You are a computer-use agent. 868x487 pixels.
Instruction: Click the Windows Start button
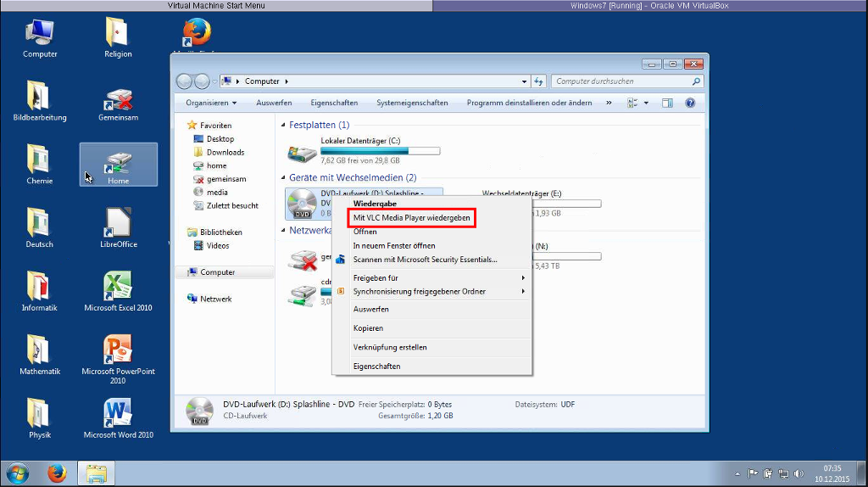pos(17,473)
